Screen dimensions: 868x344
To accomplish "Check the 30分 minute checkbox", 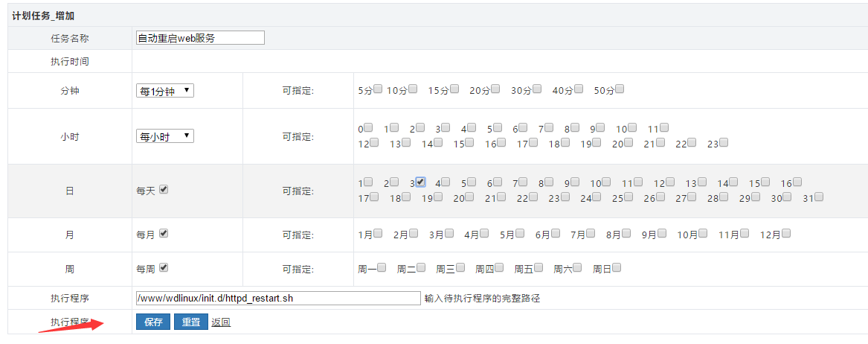I will coord(537,89).
